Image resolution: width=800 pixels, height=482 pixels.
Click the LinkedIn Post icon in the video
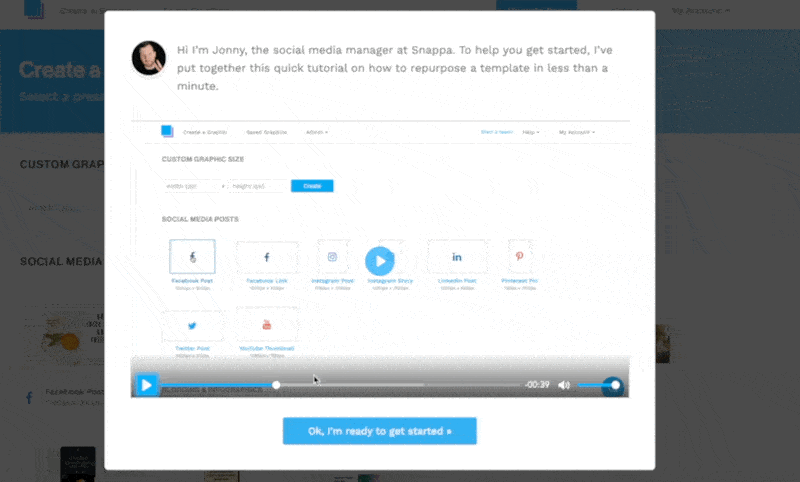457,257
